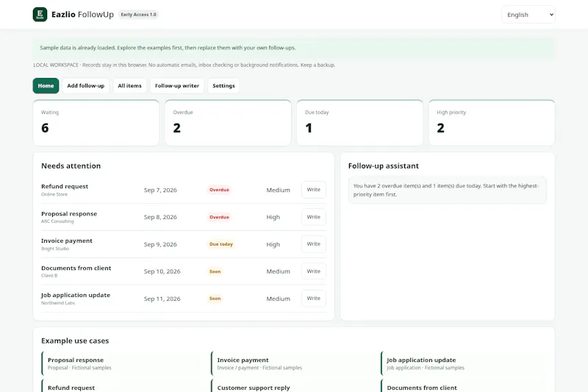
Task: Click Write for Invoice payment row
Action: (x=314, y=244)
